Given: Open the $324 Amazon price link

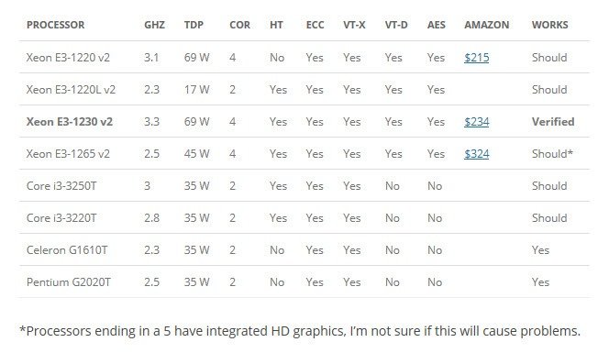Looking at the screenshot, I should point(477,154).
